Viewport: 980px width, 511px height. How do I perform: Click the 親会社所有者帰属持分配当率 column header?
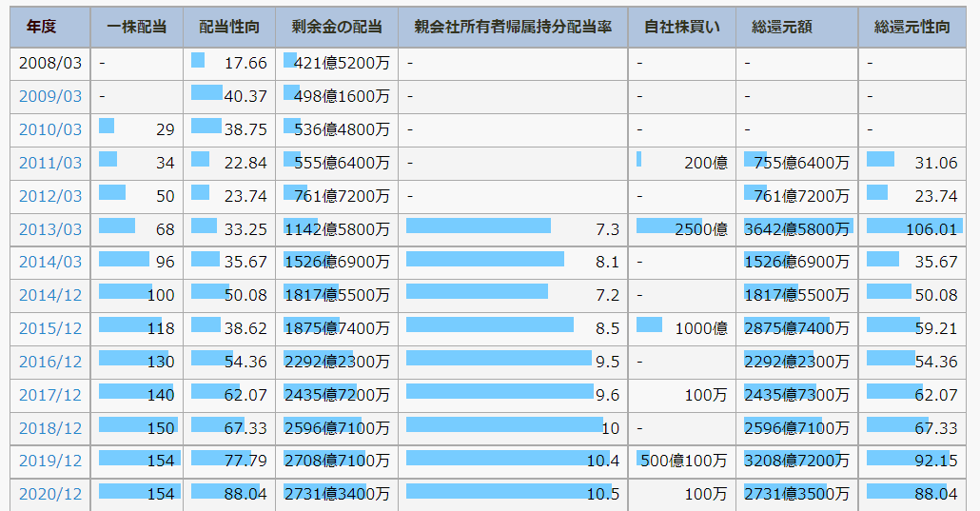click(x=513, y=27)
